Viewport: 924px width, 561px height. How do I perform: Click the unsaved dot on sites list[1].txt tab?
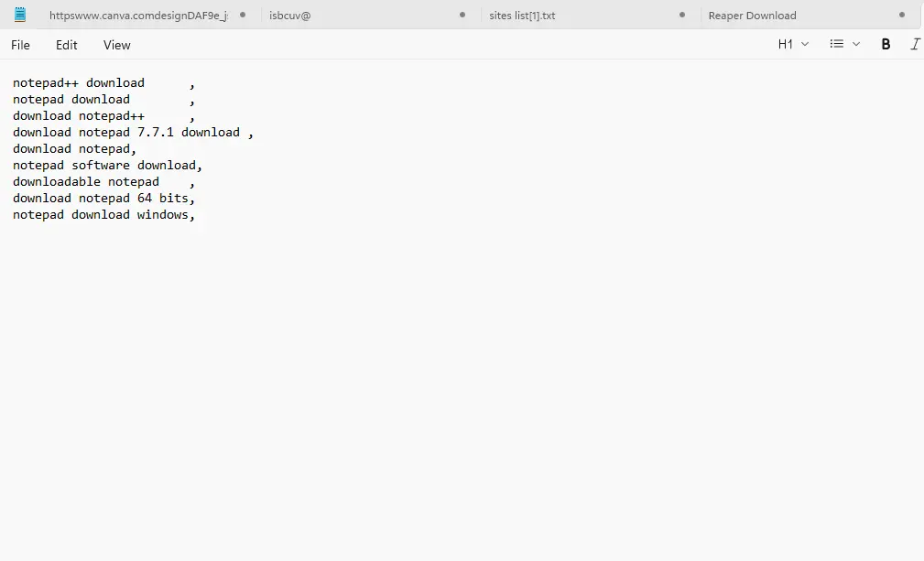coord(681,15)
